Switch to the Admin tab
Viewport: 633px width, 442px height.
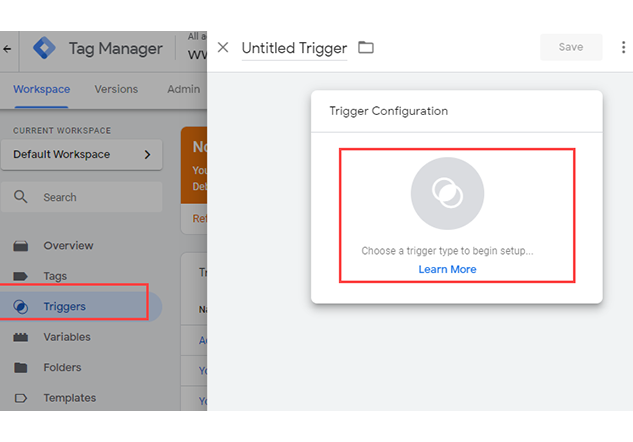(x=184, y=89)
